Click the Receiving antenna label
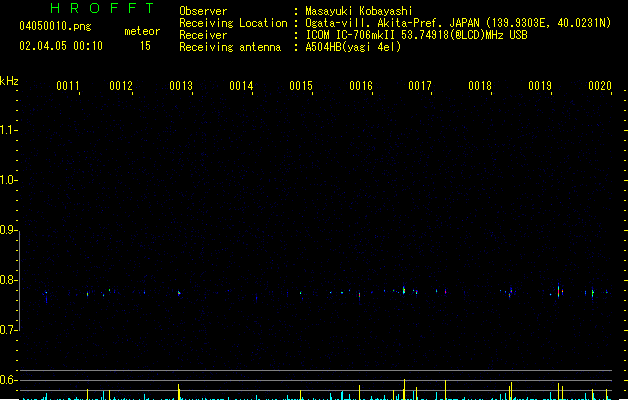This screenshot has width=629, height=400. [230, 47]
